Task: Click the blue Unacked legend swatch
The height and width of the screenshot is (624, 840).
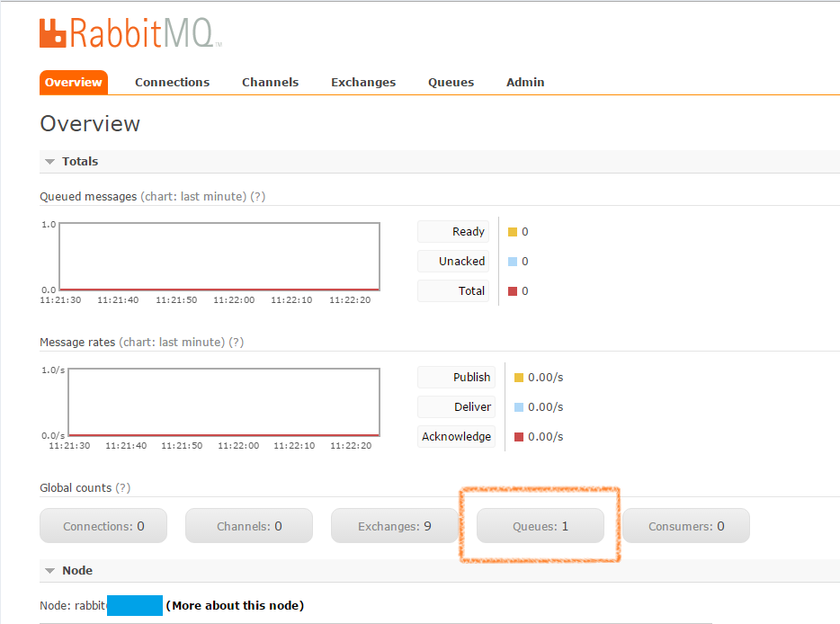Action: click(513, 262)
